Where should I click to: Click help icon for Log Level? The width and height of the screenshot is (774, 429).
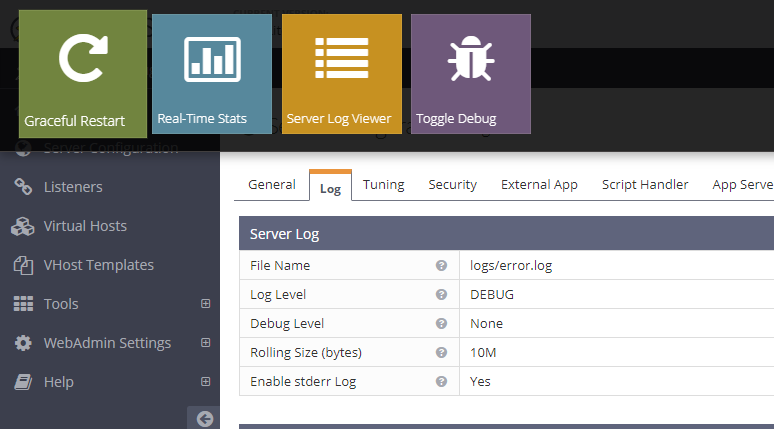click(441, 295)
